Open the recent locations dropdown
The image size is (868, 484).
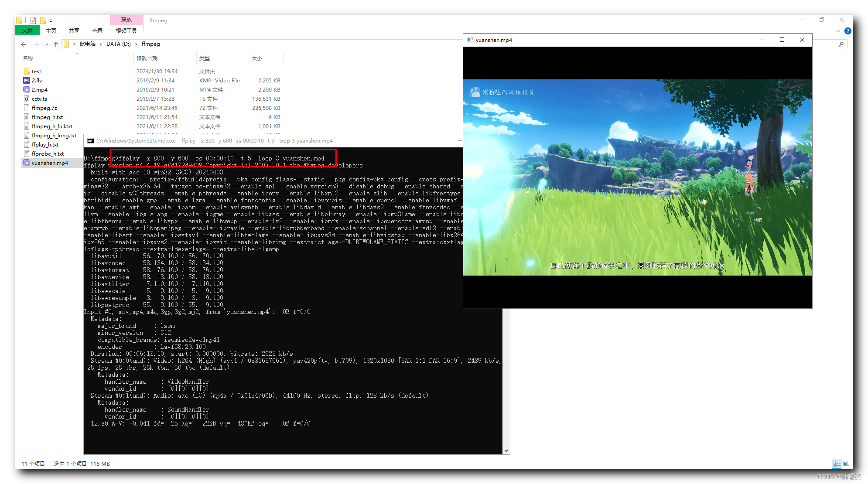tap(47, 44)
